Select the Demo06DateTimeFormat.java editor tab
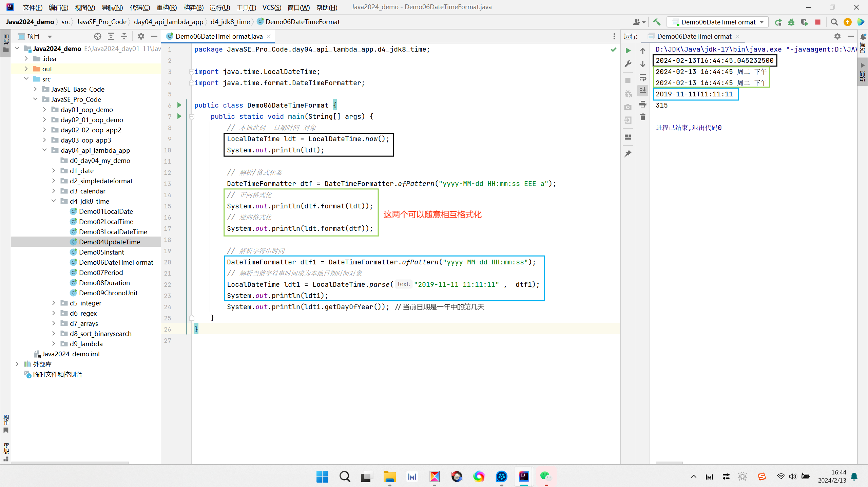 (x=219, y=36)
